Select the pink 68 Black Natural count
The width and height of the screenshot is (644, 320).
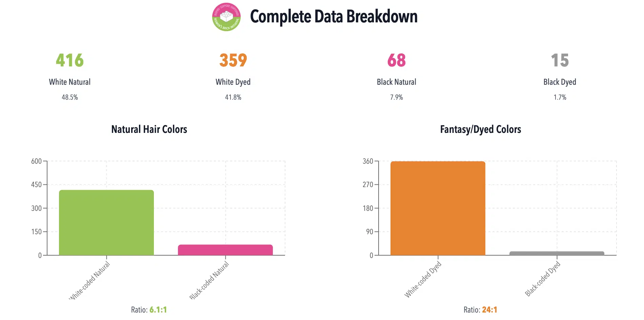click(396, 60)
